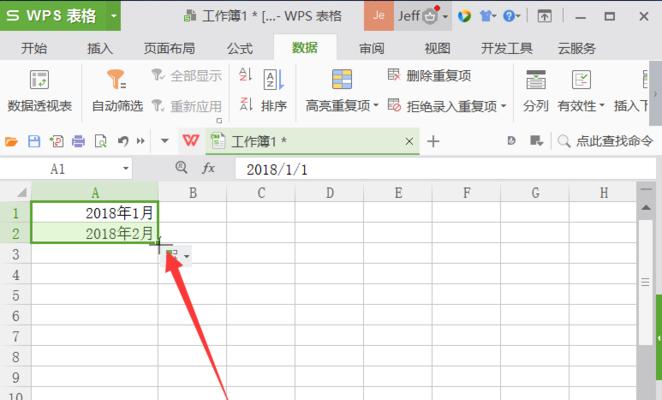Click the red WPS home icon
662x400 pixels.
[190, 141]
